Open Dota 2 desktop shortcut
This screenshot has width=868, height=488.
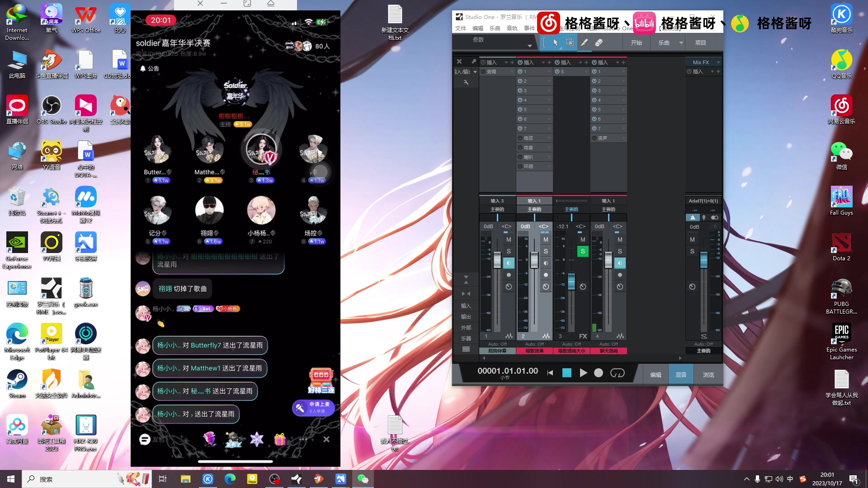pyautogui.click(x=841, y=246)
